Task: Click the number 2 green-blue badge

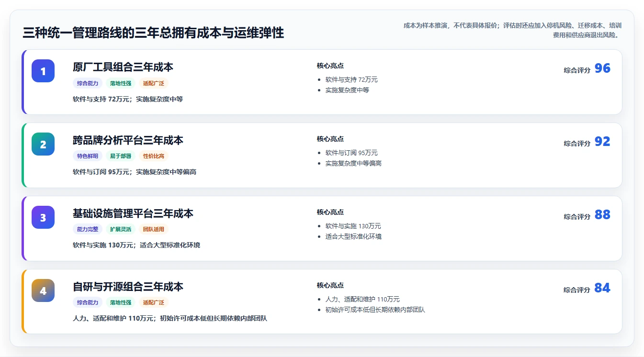Action: [43, 144]
